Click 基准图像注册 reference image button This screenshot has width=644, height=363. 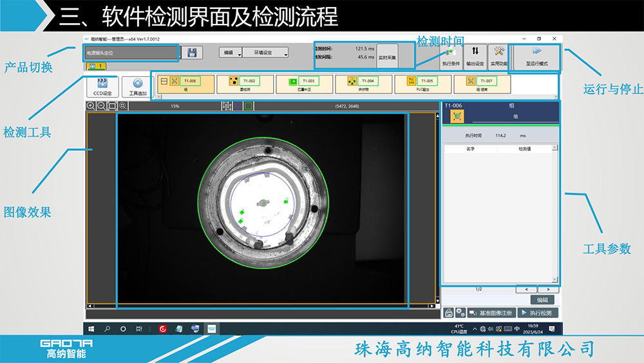coord(491,313)
